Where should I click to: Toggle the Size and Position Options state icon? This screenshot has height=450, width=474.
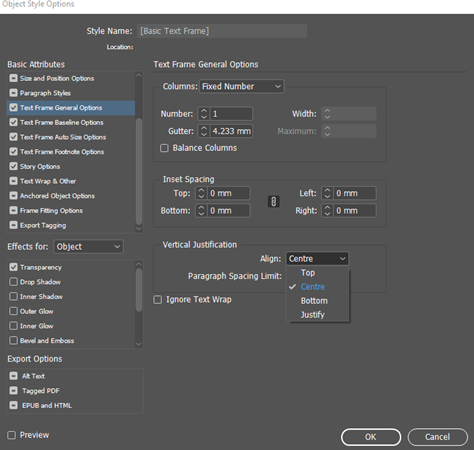(x=13, y=78)
